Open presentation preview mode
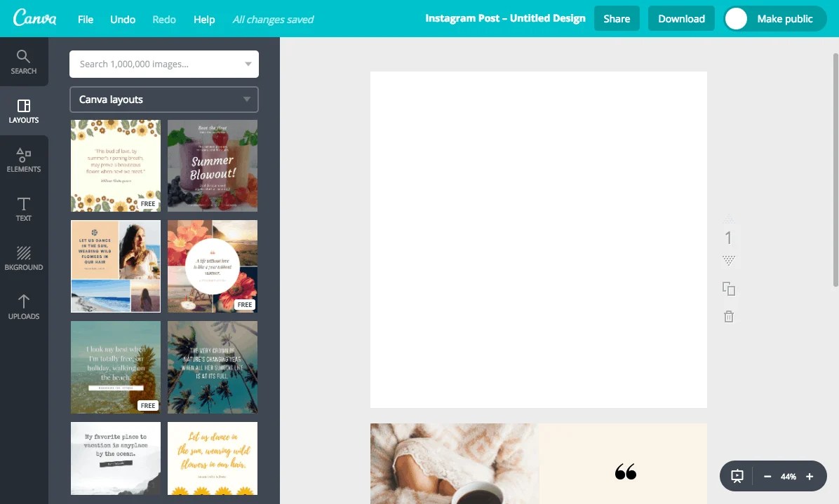The height and width of the screenshot is (504, 839). [x=736, y=476]
